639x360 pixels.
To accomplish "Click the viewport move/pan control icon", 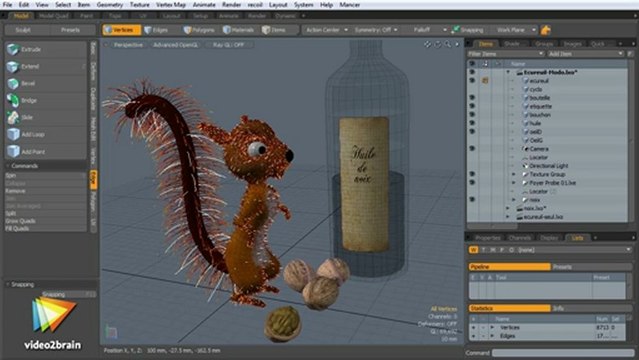I will coord(427,44).
